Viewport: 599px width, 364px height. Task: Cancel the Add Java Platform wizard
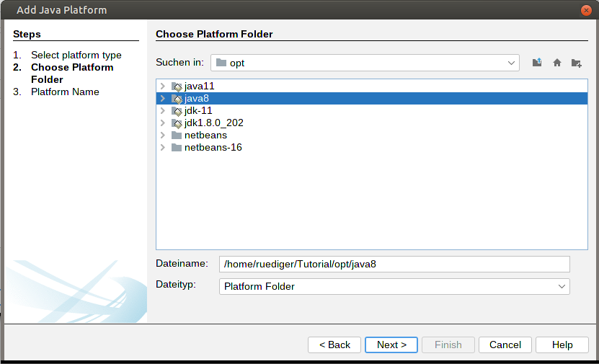point(505,345)
